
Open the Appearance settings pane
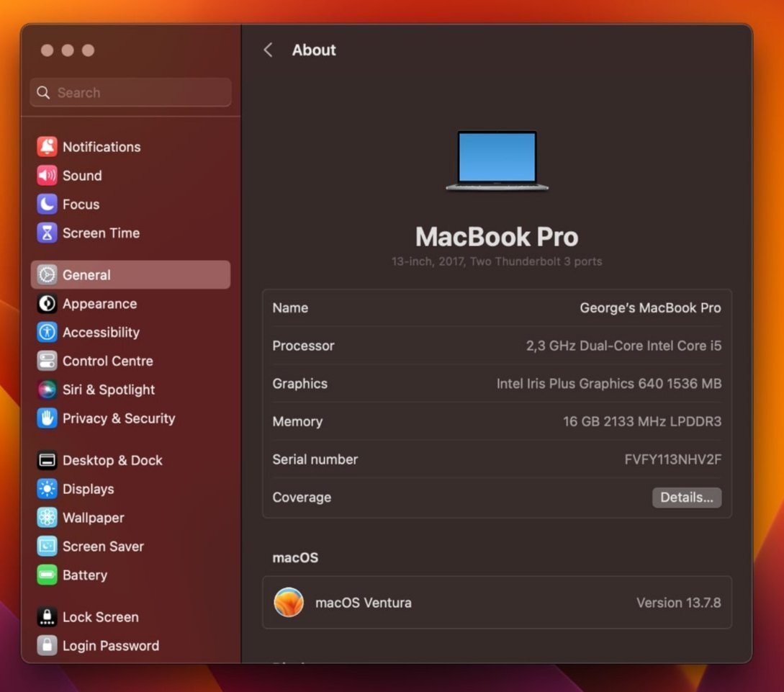(x=99, y=304)
